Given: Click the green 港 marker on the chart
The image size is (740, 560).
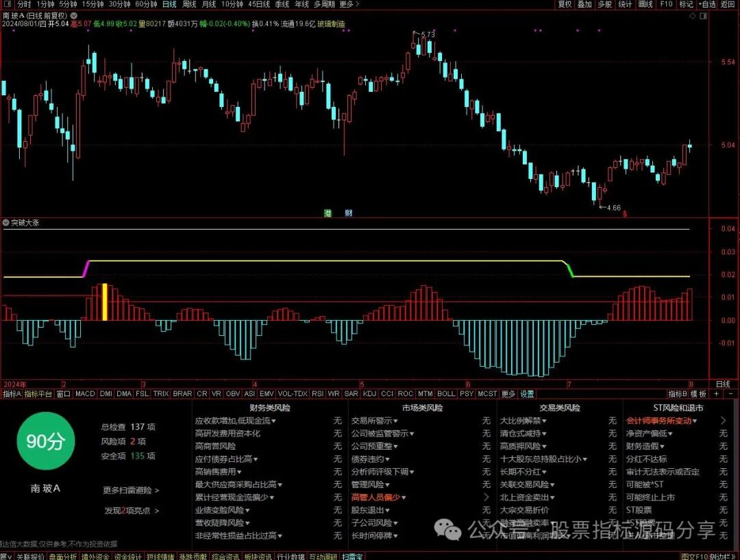Looking at the screenshot, I should [328, 213].
